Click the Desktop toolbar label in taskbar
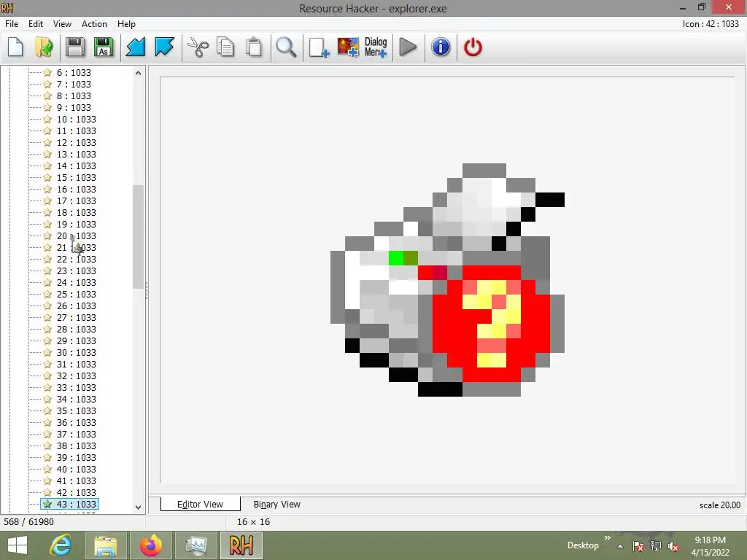Image resolution: width=747 pixels, height=560 pixels. [x=583, y=545]
